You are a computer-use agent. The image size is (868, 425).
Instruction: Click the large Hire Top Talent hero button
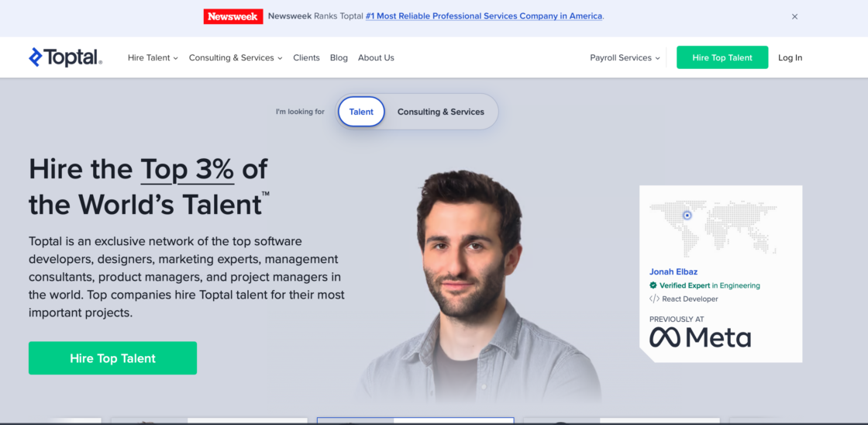coord(113,358)
